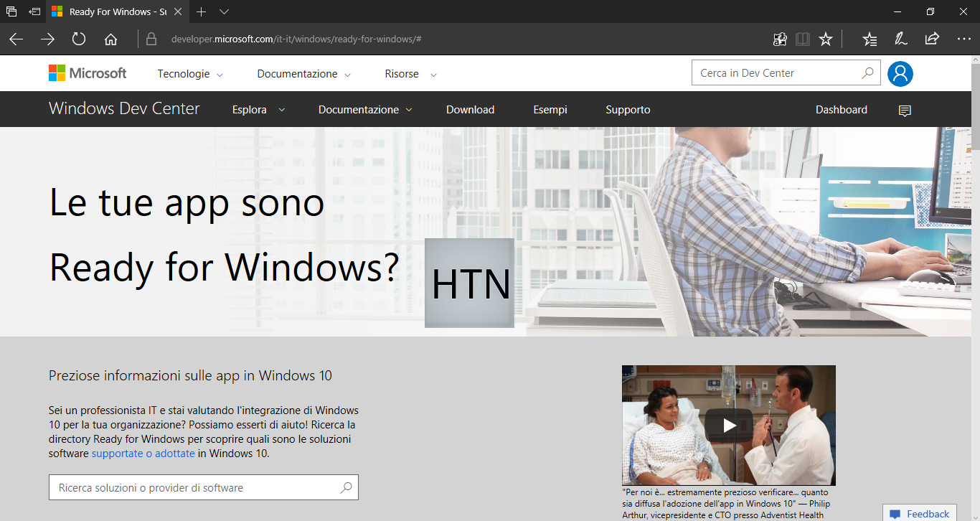Expand Documentazione in the Dev Center bar
980x521 pixels.
click(365, 110)
